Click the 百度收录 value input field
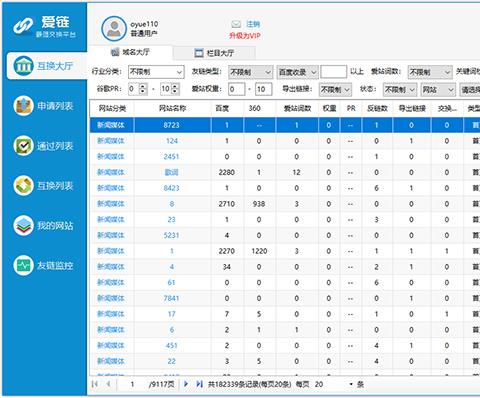This screenshot has width=480, height=398. click(333, 72)
